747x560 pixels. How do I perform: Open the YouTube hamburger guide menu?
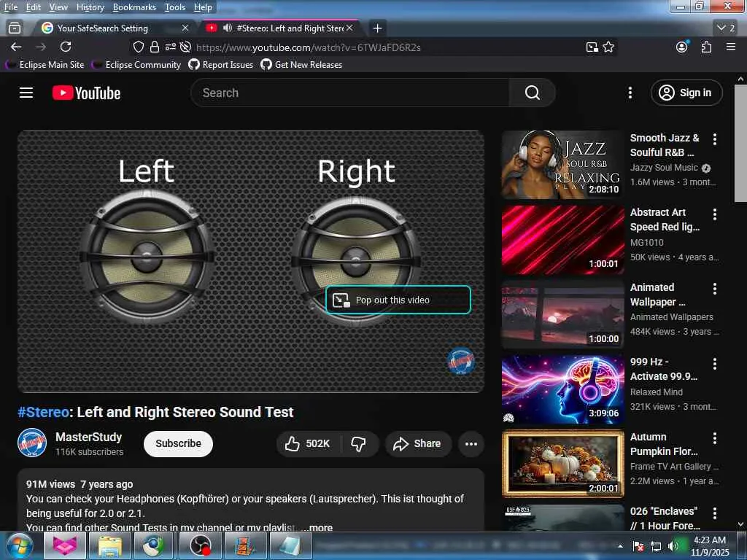click(26, 93)
